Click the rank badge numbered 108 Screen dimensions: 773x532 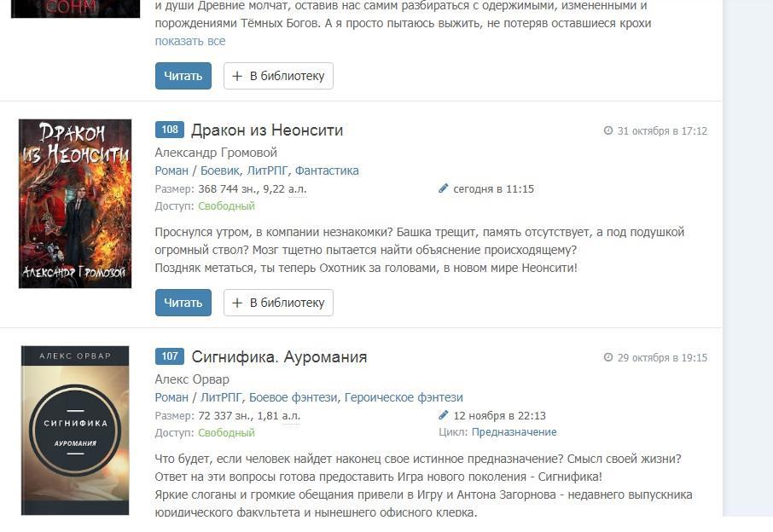click(x=170, y=130)
